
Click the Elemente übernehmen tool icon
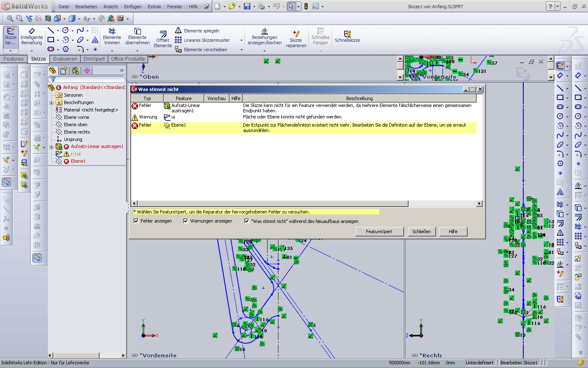pos(138,31)
